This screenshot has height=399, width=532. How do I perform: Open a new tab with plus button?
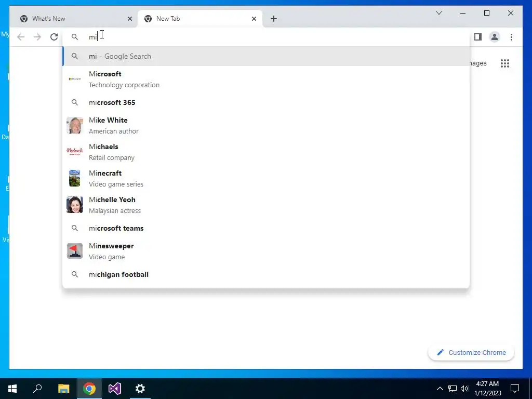coord(274,19)
